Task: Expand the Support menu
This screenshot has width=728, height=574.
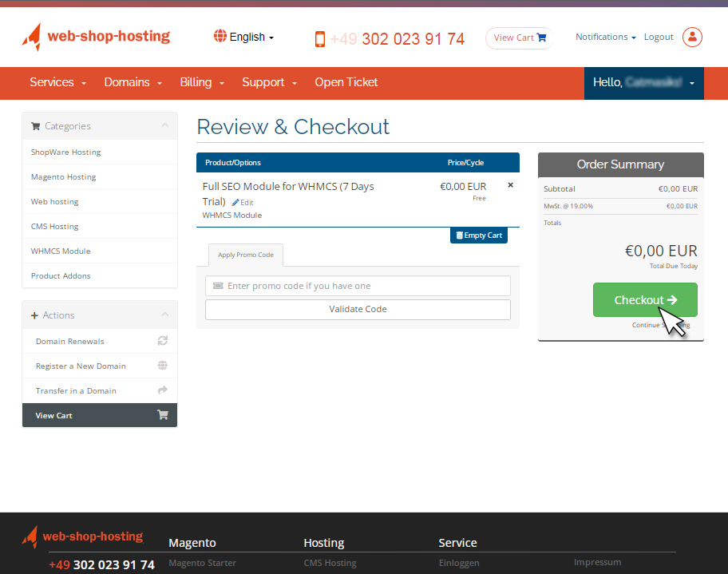Action: 269,82
